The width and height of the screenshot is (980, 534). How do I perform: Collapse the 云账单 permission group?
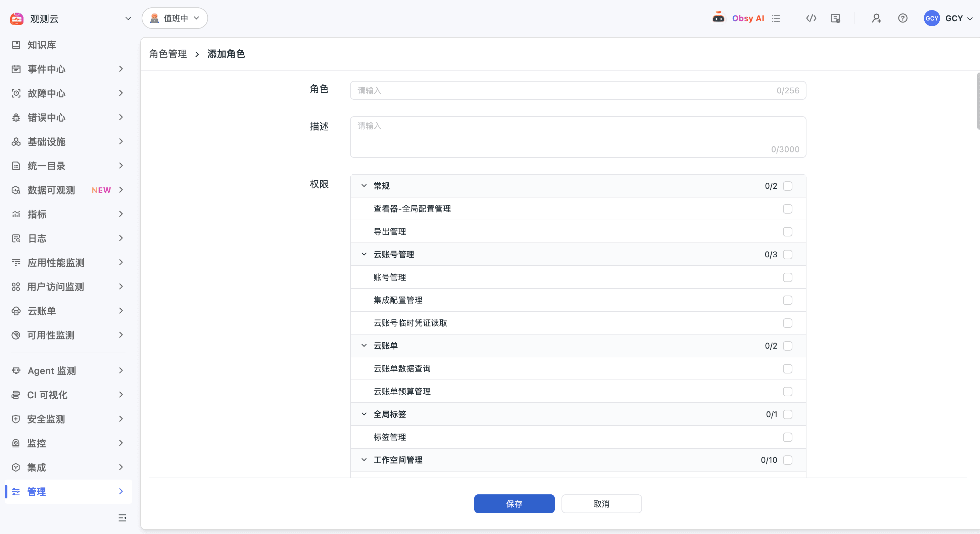tap(364, 346)
